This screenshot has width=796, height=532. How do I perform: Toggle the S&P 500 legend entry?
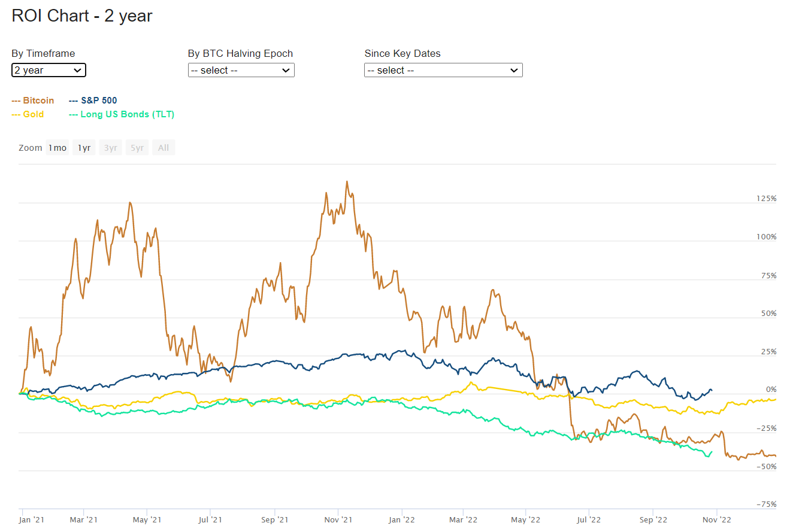click(x=93, y=101)
